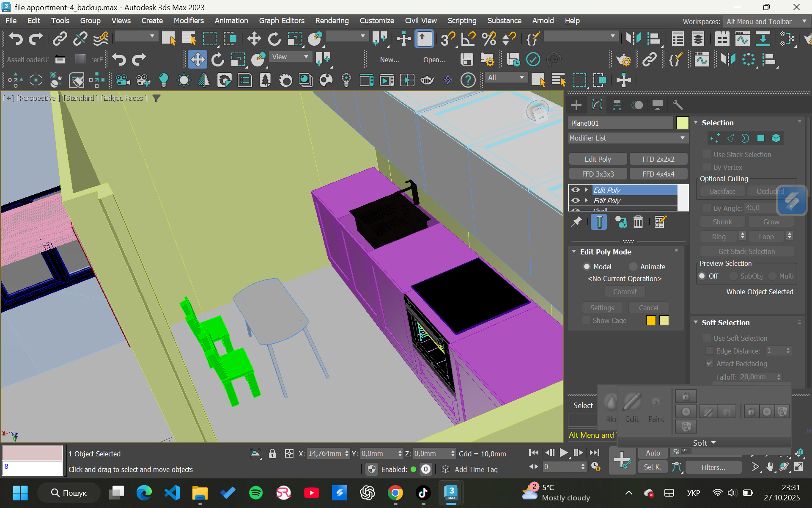Click the Percent Snap toggle icon
The height and width of the screenshot is (508, 812).
(489, 39)
